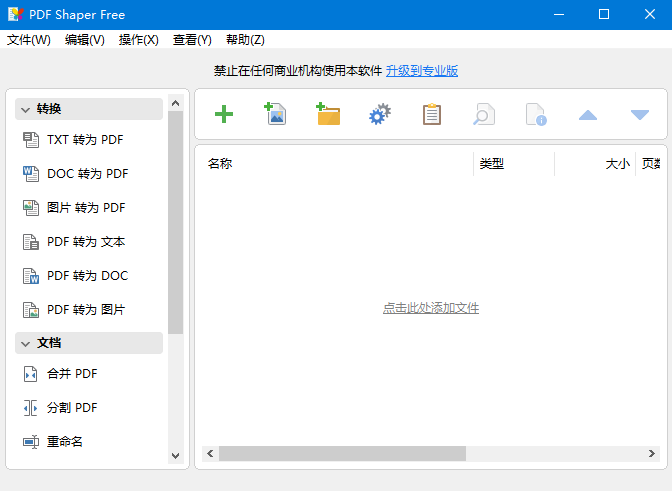
Task: Click the PDF 转为 DOC icon
Action: (31, 275)
